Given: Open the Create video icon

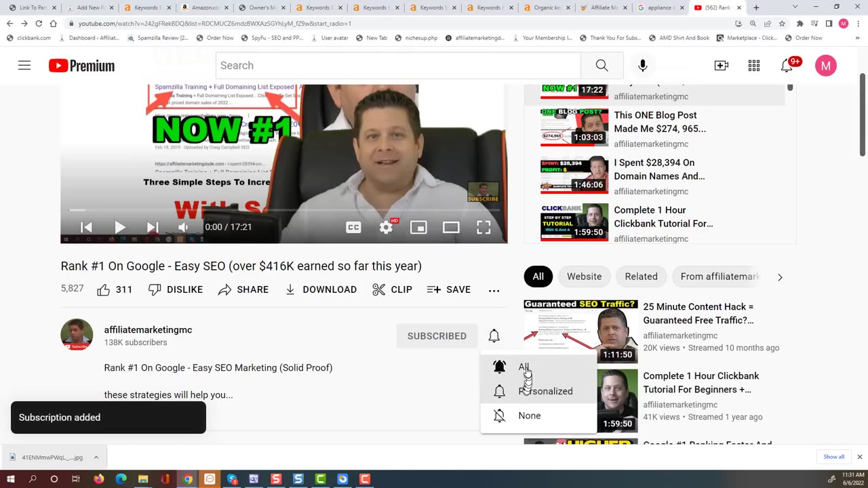Looking at the screenshot, I should click(722, 66).
